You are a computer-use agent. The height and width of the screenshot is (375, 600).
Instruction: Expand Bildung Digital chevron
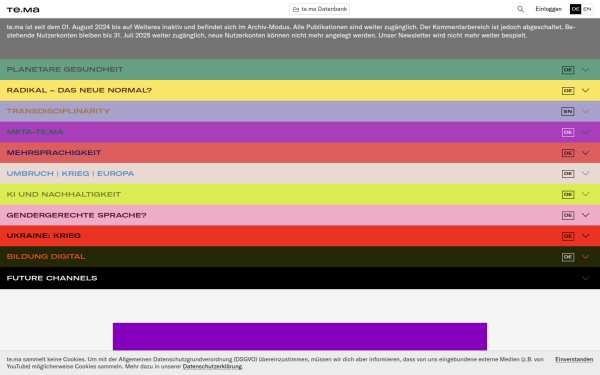point(585,256)
